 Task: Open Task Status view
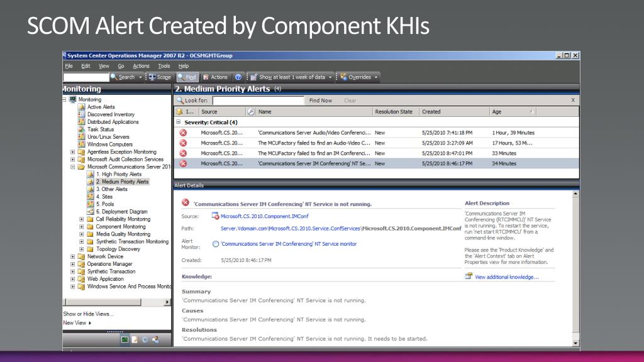(x=100, y=129)
